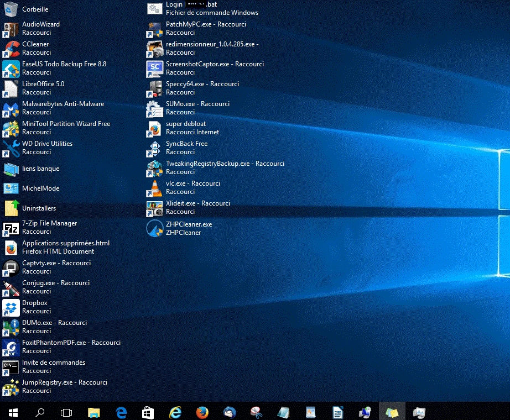Launch File Explorer from the taskbar

coord(93,412)
